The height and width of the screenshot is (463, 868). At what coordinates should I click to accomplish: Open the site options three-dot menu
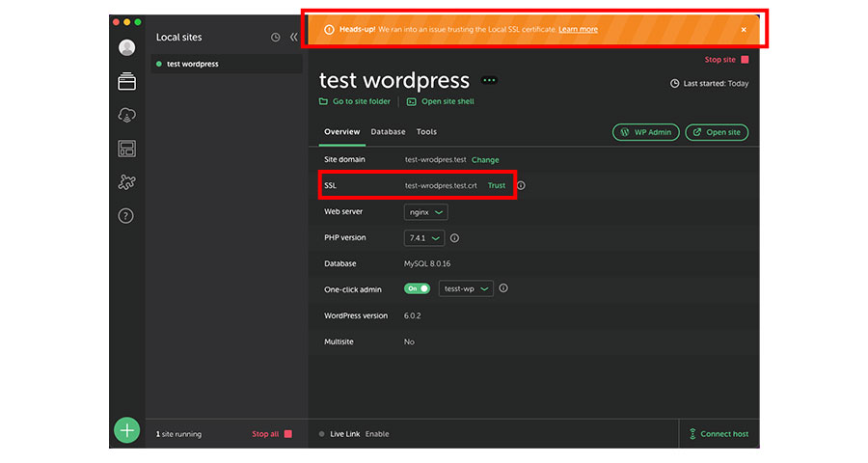pyautogui.click(x=489, y=81)
